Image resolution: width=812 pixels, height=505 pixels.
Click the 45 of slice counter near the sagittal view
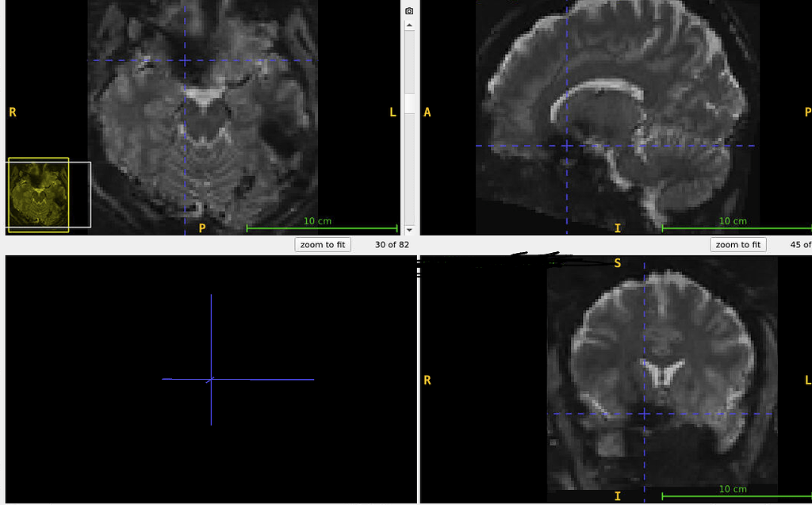point(799,244)
